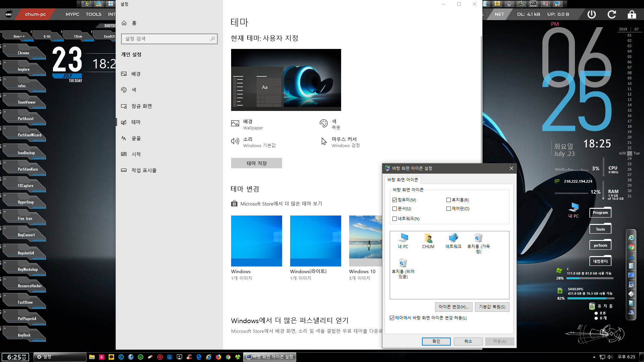Open Microsoft Store에서 더 많은 테마 보기 link
The image size is (644, 362).
[x=277, y=204]
